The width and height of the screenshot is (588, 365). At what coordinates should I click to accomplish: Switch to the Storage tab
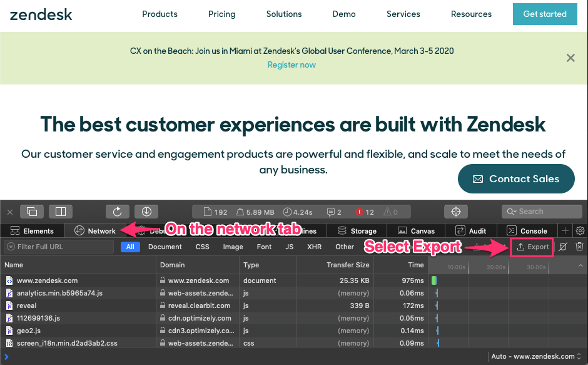357,231
